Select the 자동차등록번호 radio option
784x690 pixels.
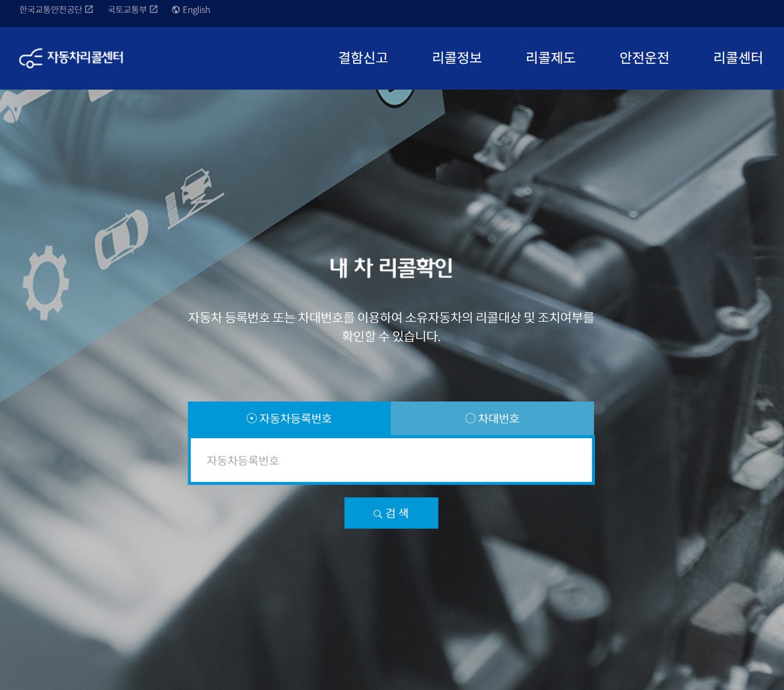click(289, 419)
